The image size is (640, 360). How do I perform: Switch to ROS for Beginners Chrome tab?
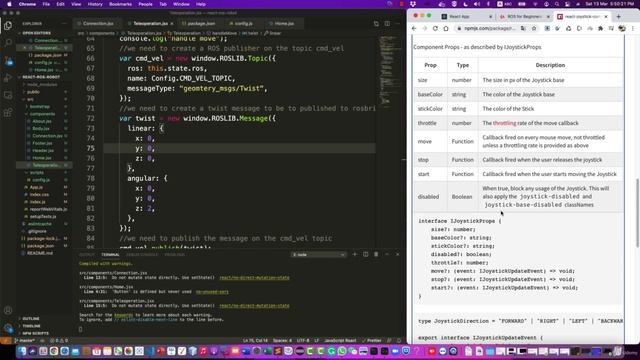point(524,16)
